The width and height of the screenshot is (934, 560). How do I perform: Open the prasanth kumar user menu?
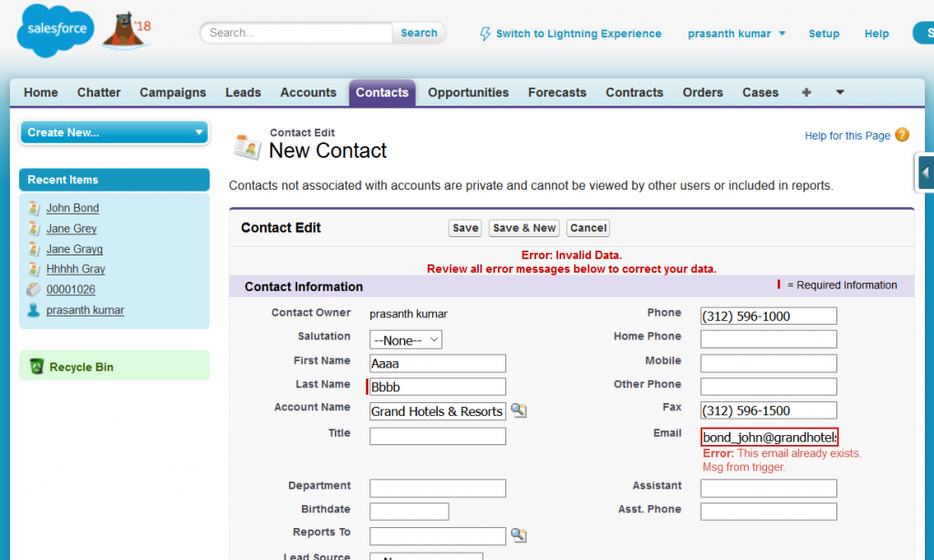736,34
